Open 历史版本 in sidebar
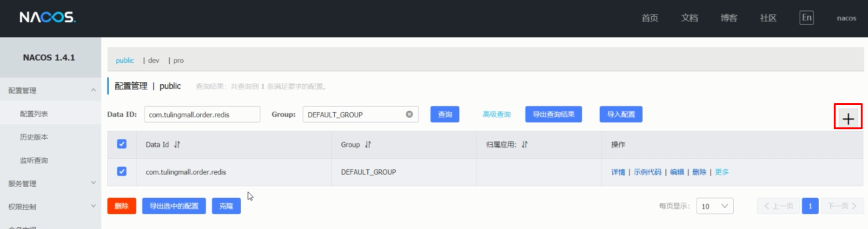Viewport: 868px width, 229px height. coord(34,137)
